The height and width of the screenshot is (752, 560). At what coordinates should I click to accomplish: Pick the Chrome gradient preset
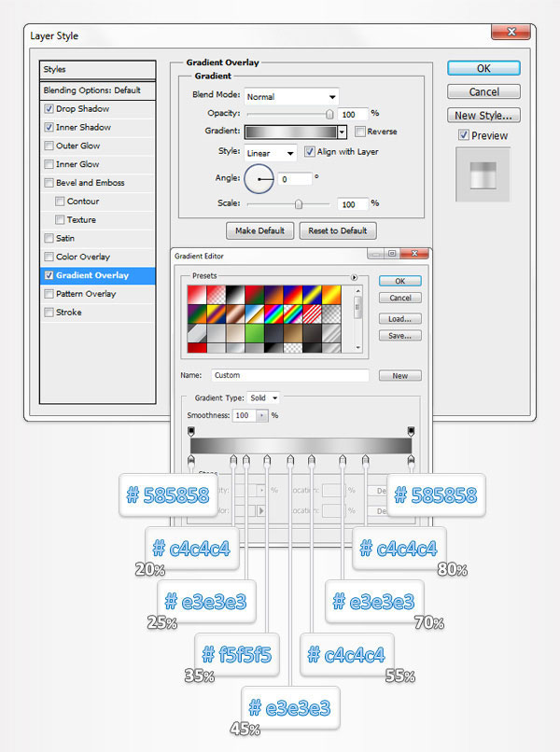coord(254,313)
